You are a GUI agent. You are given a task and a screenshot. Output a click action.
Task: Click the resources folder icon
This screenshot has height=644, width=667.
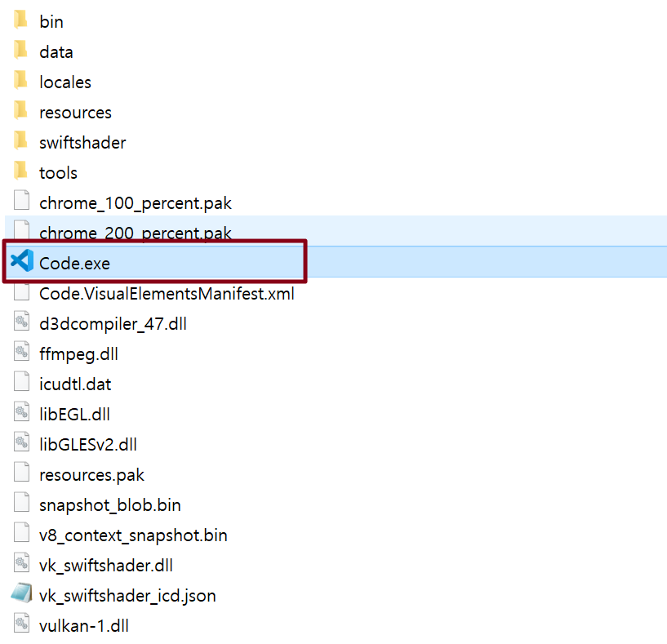coord(21,110)
